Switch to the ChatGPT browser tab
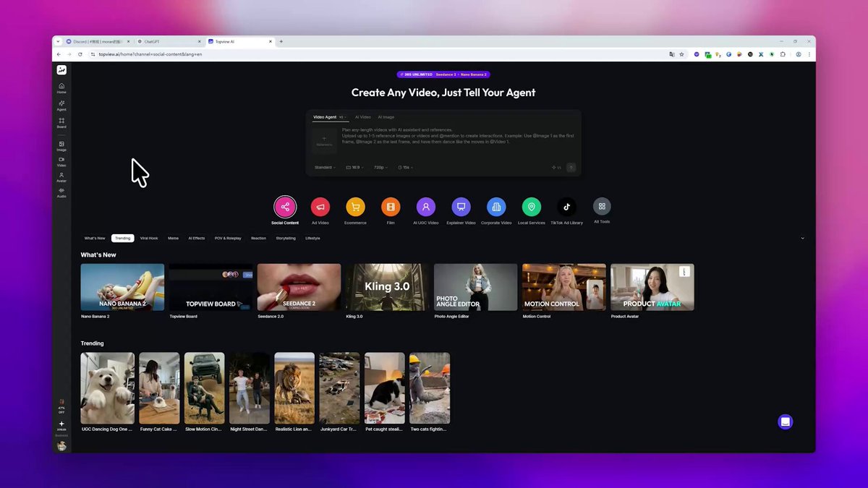The image size is (868, 488). [x=169, y=41]
